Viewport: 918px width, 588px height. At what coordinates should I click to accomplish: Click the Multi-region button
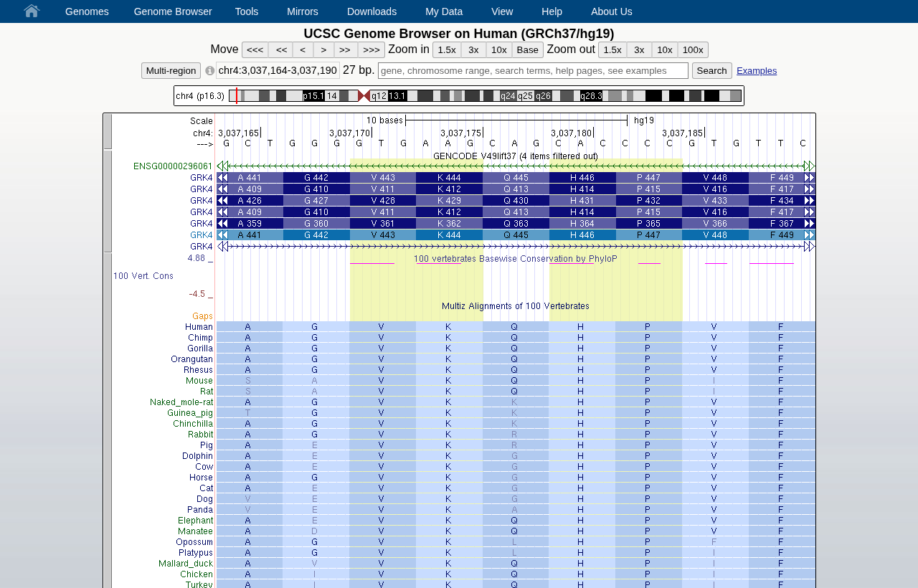pyautogui.click(x=171, y=71)
